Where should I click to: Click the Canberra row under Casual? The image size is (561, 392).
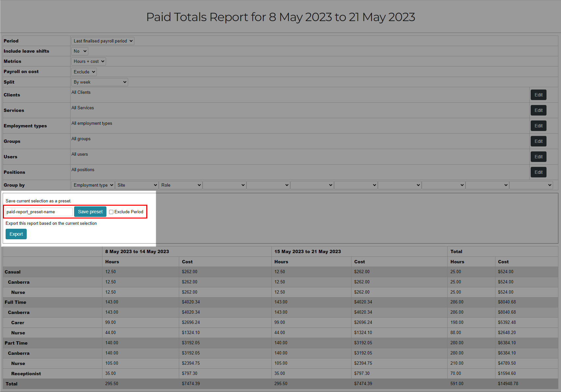coord(19,282)
